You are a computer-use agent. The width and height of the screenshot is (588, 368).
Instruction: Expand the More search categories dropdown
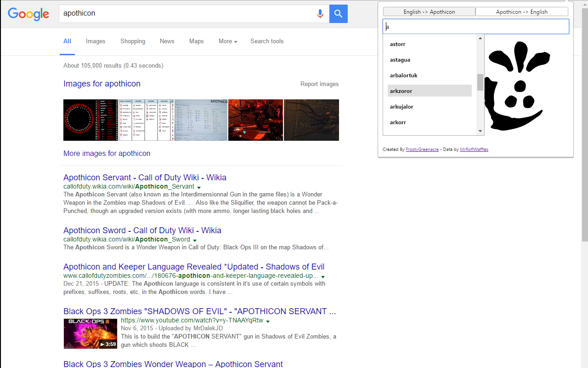tap(228, 41)
